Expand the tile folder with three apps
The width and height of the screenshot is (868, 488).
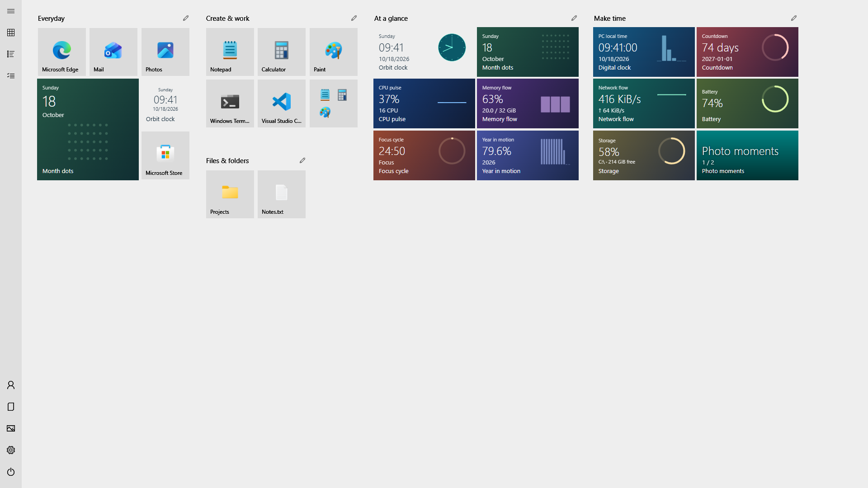tap(334, 103)
